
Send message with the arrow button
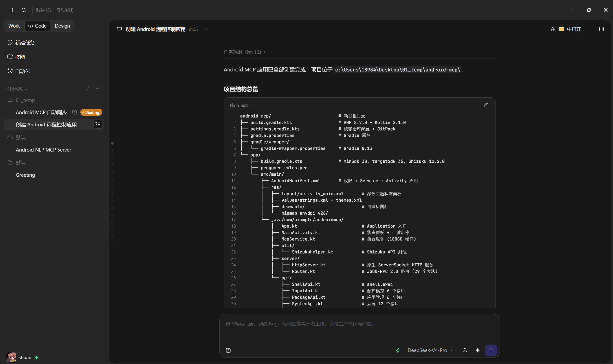pyautogui.click(x=491, y=350)
